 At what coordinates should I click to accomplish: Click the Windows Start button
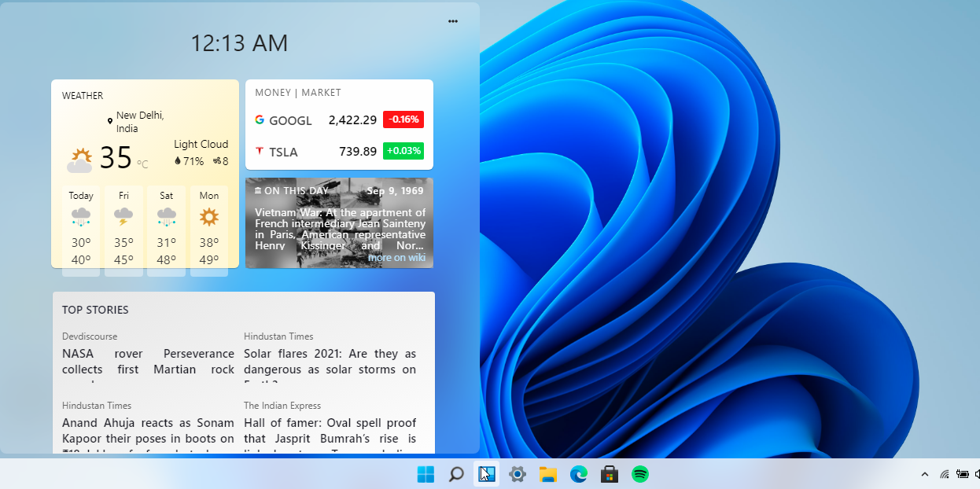(x=426, y=474)
